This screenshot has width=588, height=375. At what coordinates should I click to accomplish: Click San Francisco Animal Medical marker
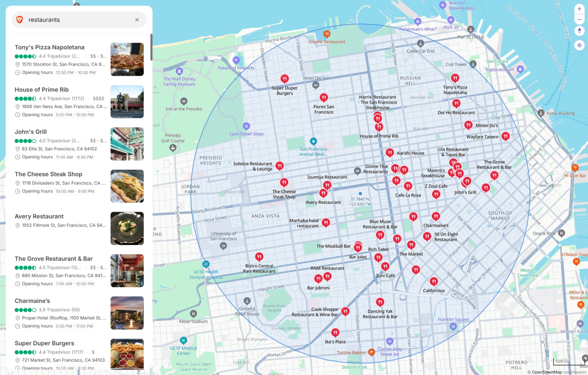(x=314, y=141)
